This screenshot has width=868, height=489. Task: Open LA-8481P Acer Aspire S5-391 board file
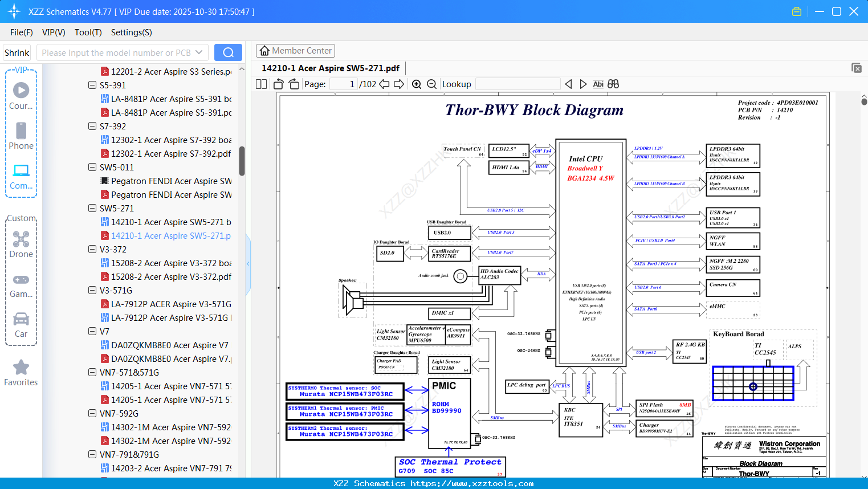166,99
